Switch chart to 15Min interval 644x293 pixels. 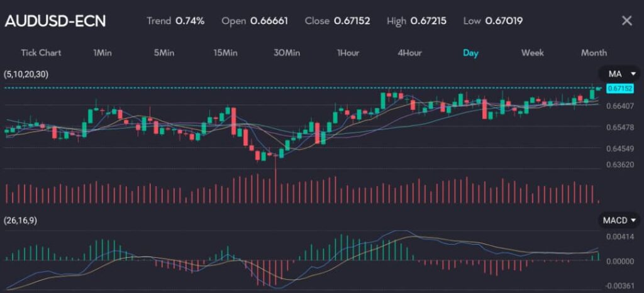point(225,53)
